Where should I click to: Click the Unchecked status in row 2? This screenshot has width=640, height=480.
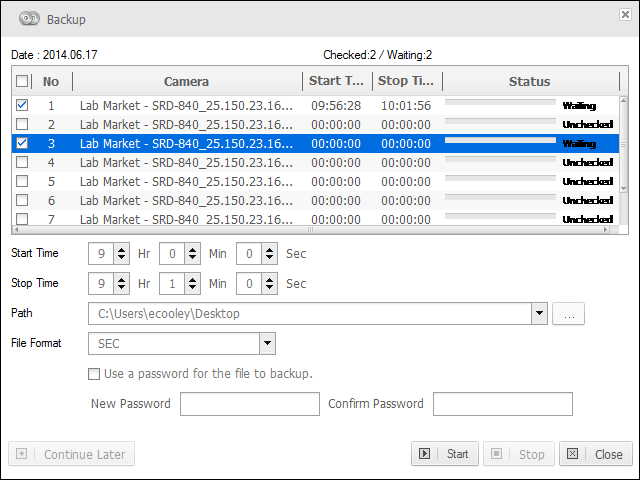pyautogui.click(x=588, y=124)
